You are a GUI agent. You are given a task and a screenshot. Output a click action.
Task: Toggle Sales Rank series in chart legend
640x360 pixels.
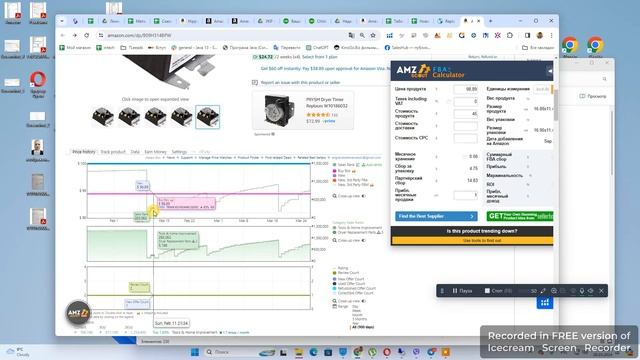tap(345, 165)
